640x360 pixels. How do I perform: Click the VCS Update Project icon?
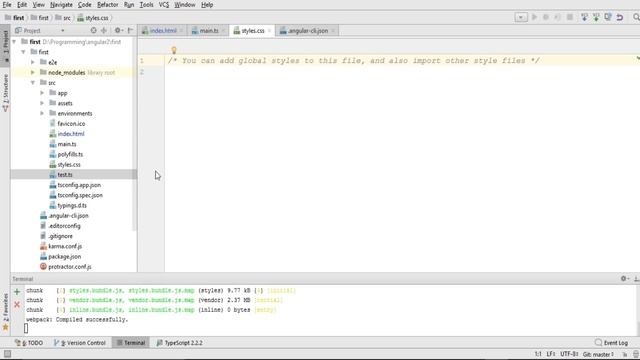click(x=584, y=17)
